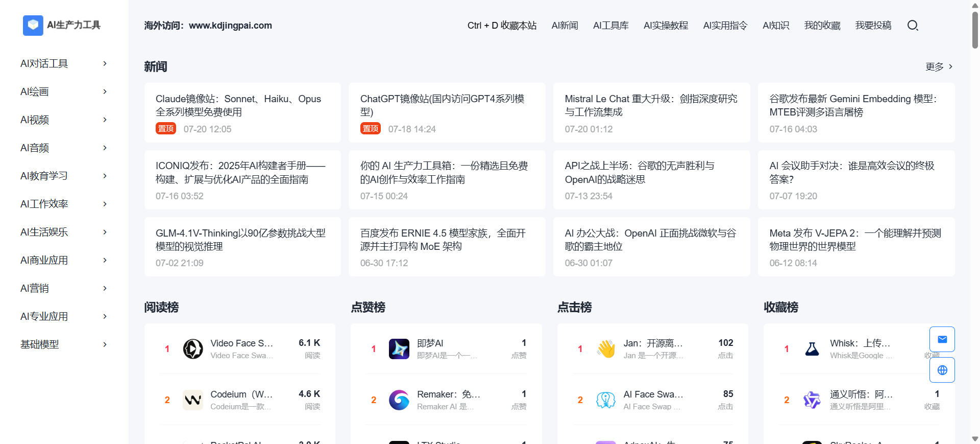Go to the 我的收藏 menu item
Image resolution: width=980 pixels, height=444 pixels.
click(822, 26)
